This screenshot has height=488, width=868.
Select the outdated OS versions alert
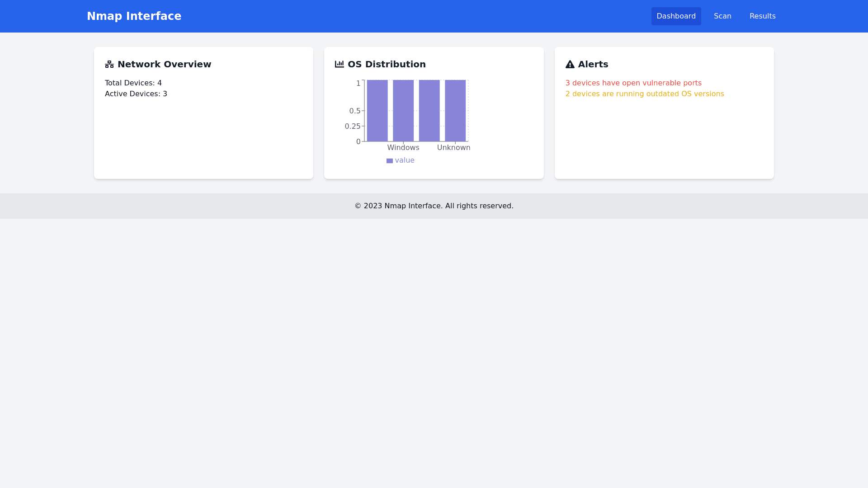point(644,94)
